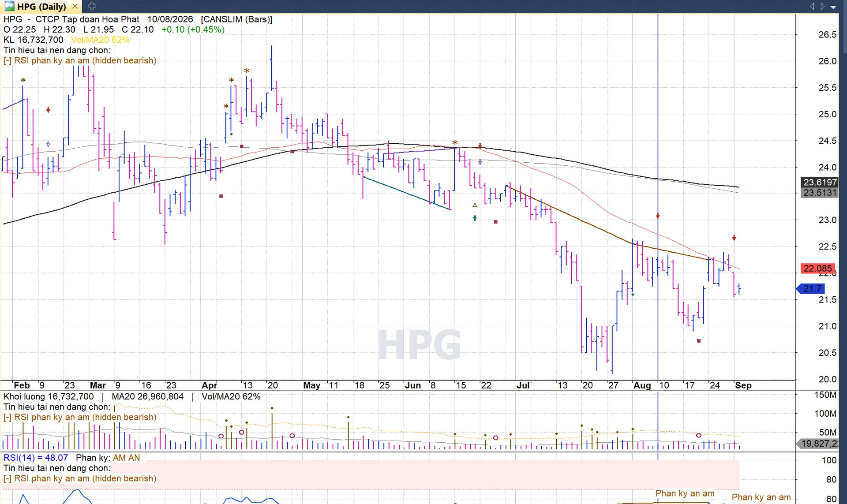Click the "Aug" label on the date axis
The width and height of the screenshot is (847, 504).
[642, 385]
